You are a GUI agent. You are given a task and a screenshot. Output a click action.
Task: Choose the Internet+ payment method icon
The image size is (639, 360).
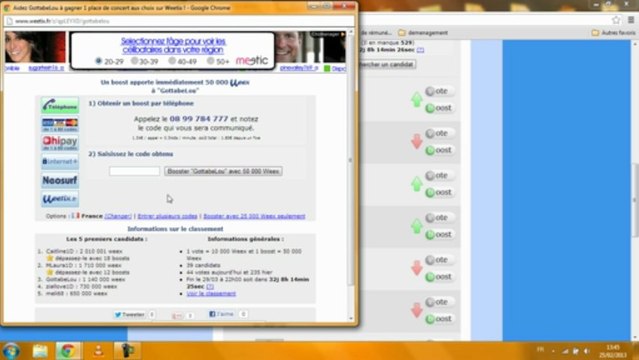tap(60, 162)
